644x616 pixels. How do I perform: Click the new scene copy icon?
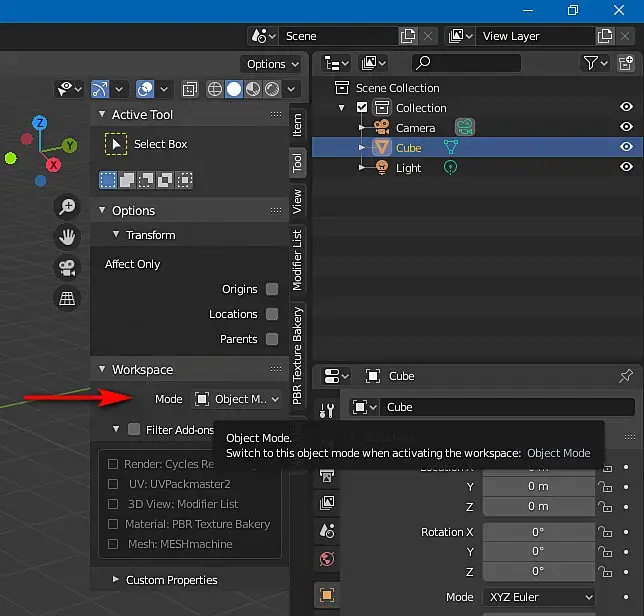408,36
